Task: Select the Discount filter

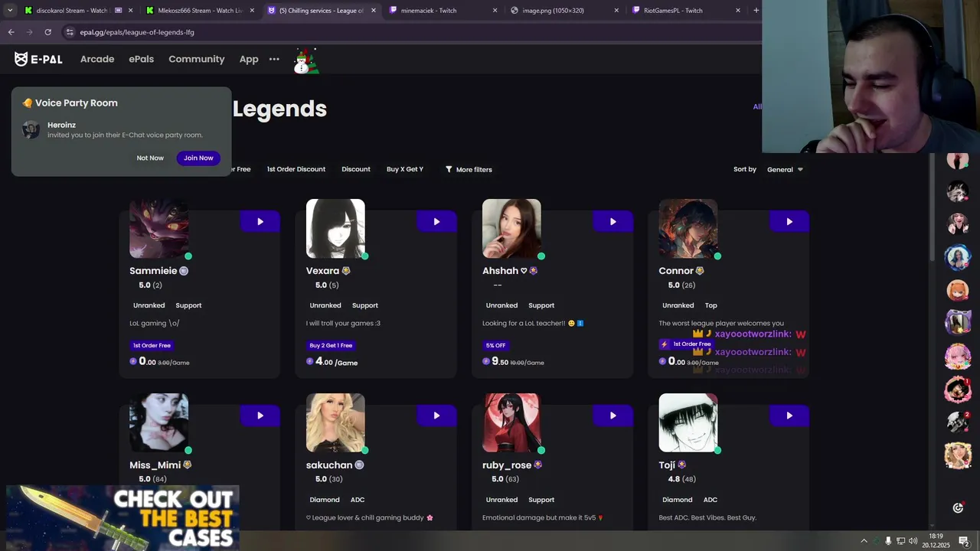Action: (356, 169)
